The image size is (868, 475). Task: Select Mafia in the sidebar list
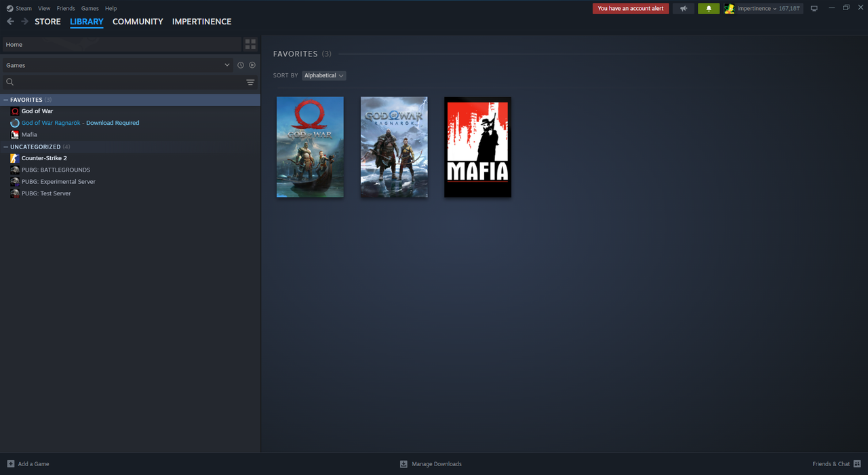pos(29,134)
